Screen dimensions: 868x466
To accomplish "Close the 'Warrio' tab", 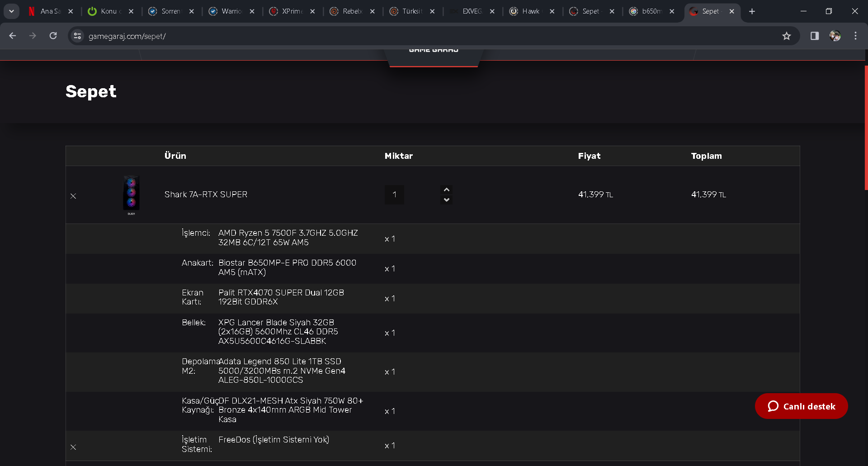I will coord(252,11).
